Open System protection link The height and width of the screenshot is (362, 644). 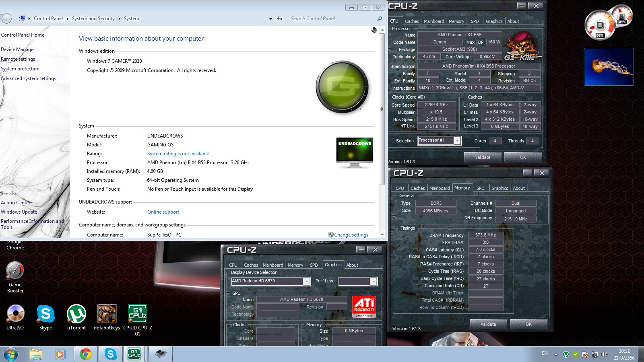tap(20, 69)
